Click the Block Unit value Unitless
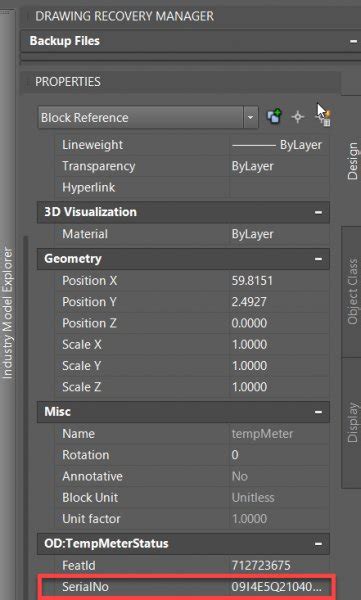Image resolution: width=361 pixels, height=600 pixels. pyautogui.click(x=279, y=497)
